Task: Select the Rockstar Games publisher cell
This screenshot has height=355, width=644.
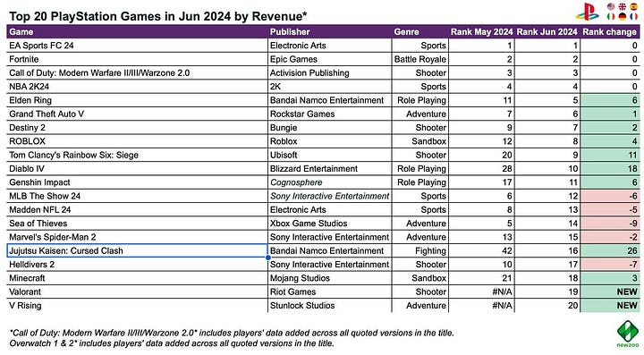Action: pyautogui.click(x=329, y=114)
